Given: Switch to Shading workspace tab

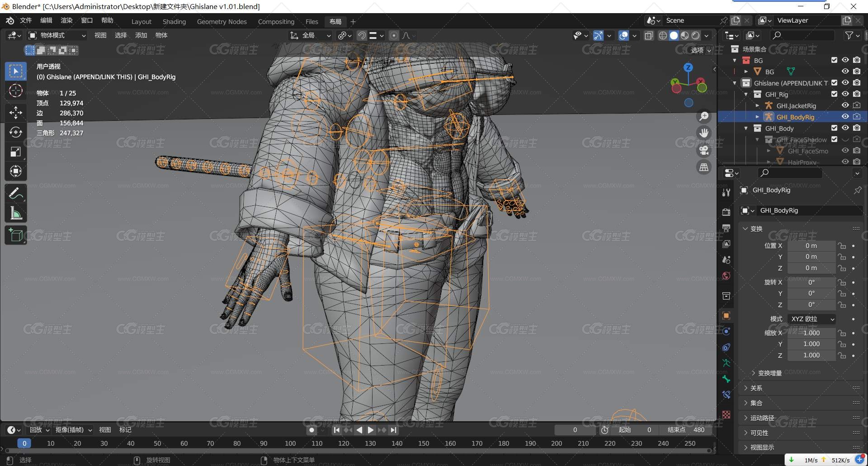Looking at the screenshot, I should tap(174, 22).
